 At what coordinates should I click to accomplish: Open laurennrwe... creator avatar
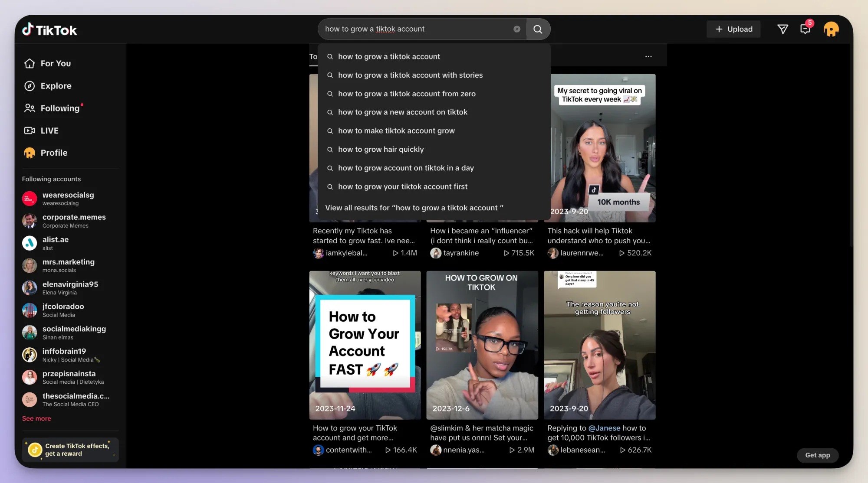click(553, 253)
